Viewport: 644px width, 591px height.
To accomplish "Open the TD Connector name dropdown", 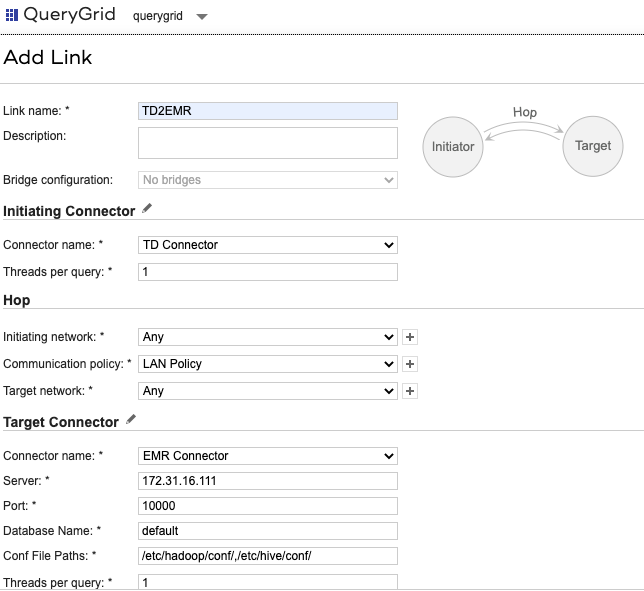I will tap(267, 244).
